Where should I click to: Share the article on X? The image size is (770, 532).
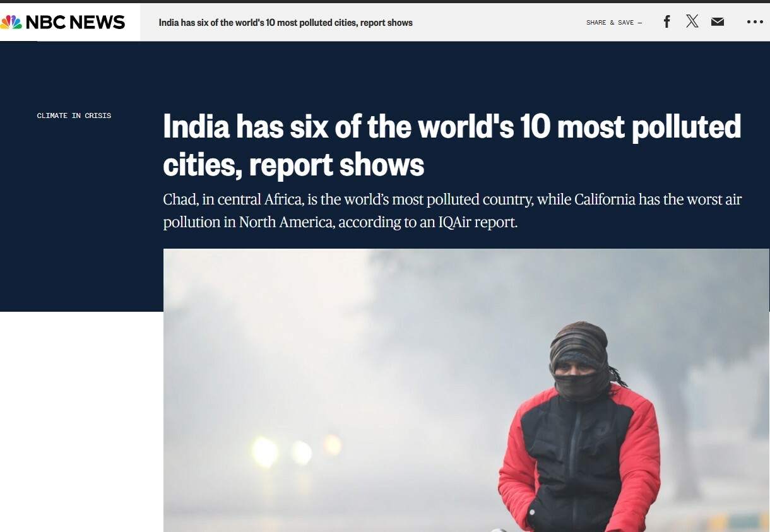coord(692,21)
